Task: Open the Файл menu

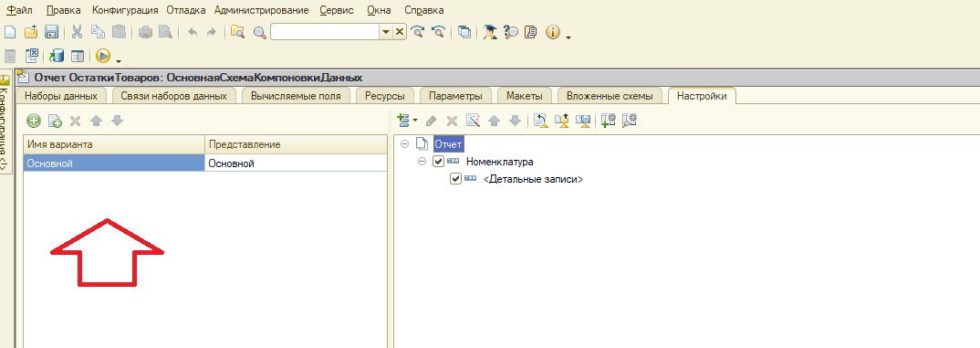Action: 19,10
